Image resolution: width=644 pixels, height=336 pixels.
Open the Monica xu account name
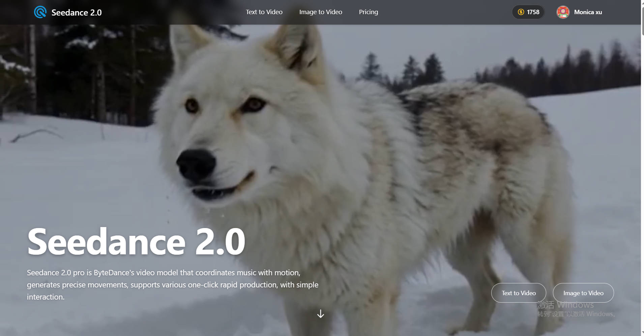588,12
